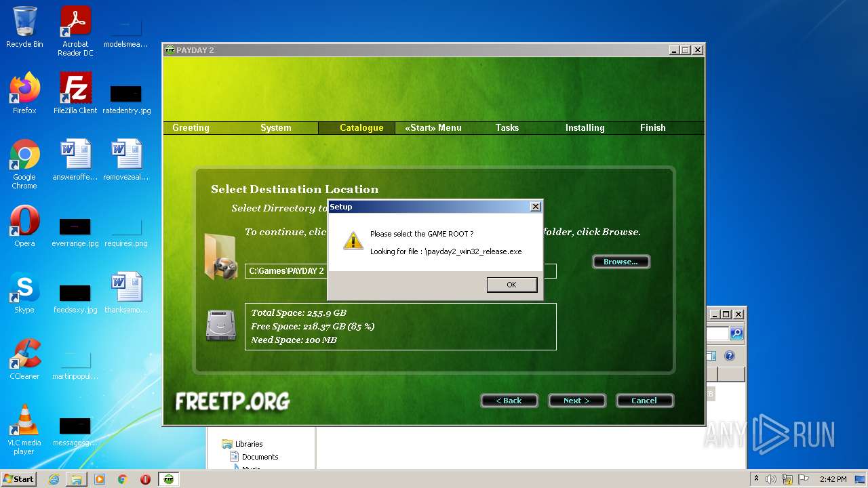Open Acrobat Reader DC desktop icon

pos(75,31)
